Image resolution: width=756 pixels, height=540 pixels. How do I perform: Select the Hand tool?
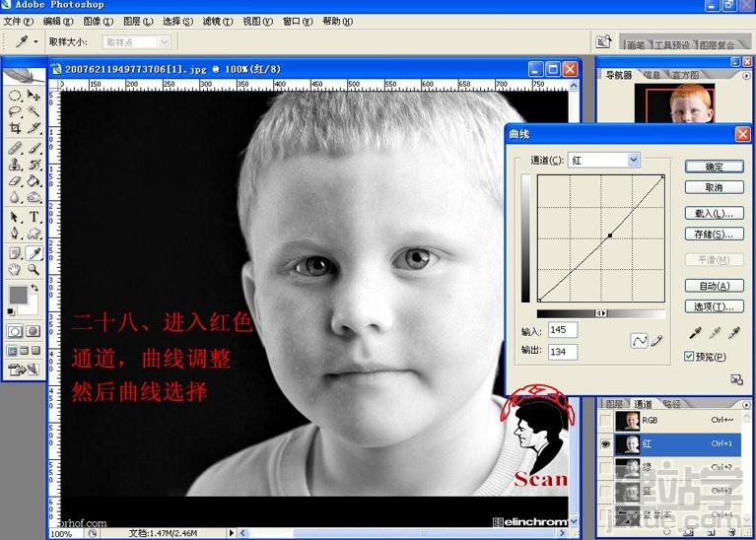[x=15, y=269]
